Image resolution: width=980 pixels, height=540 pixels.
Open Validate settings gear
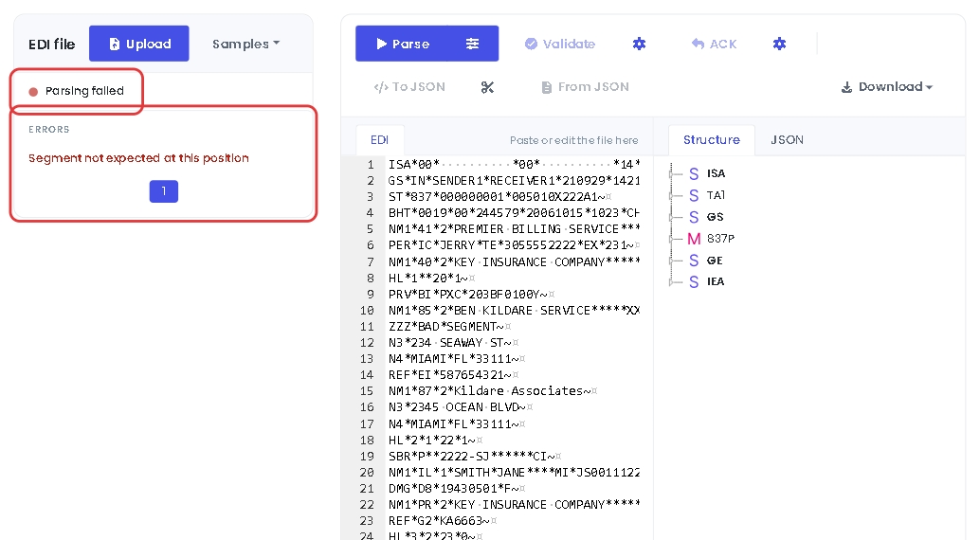click(x=639, y=44)
